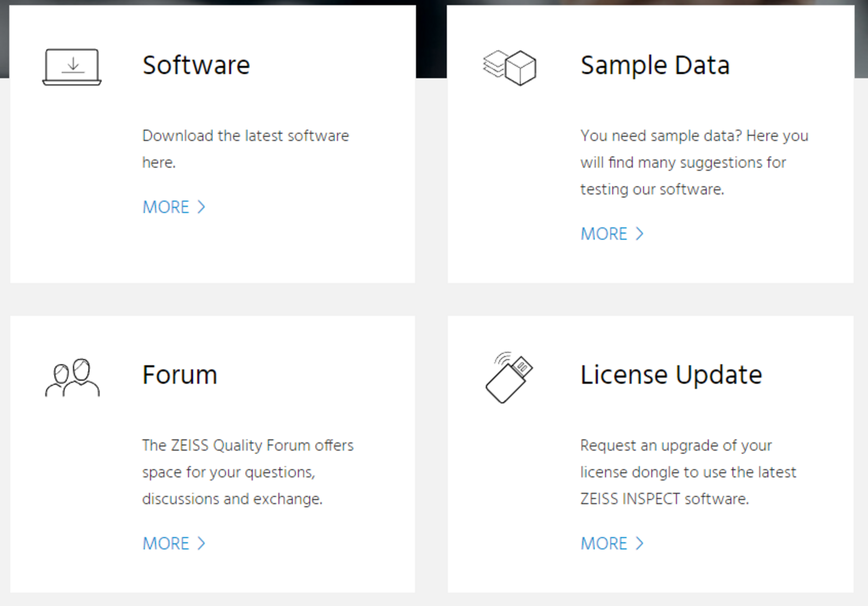Click the Sample Data cube icon
Screen dimensions: 868x606
[509, 68]
